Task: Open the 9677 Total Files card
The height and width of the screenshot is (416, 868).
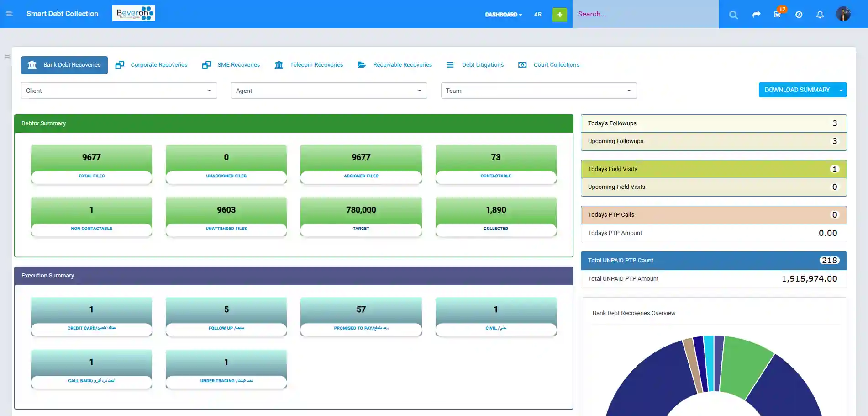Action: tap(91, 165)
